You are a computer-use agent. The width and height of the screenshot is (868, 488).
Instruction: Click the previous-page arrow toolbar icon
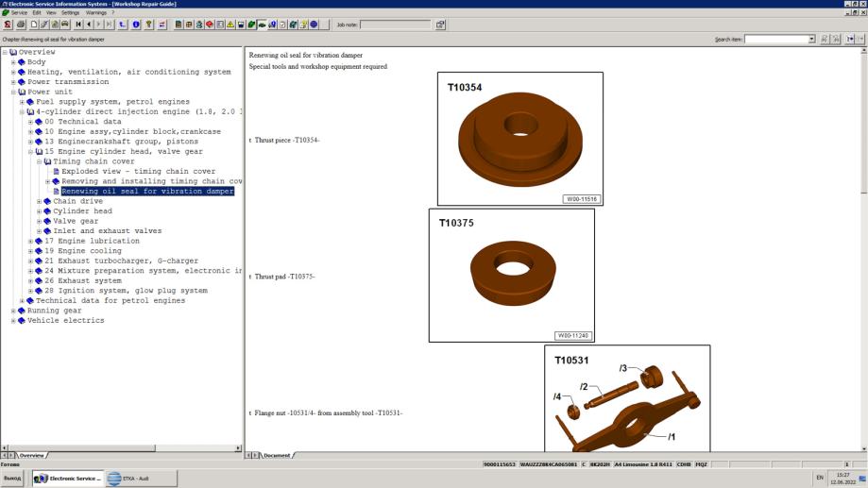[89, 25]
